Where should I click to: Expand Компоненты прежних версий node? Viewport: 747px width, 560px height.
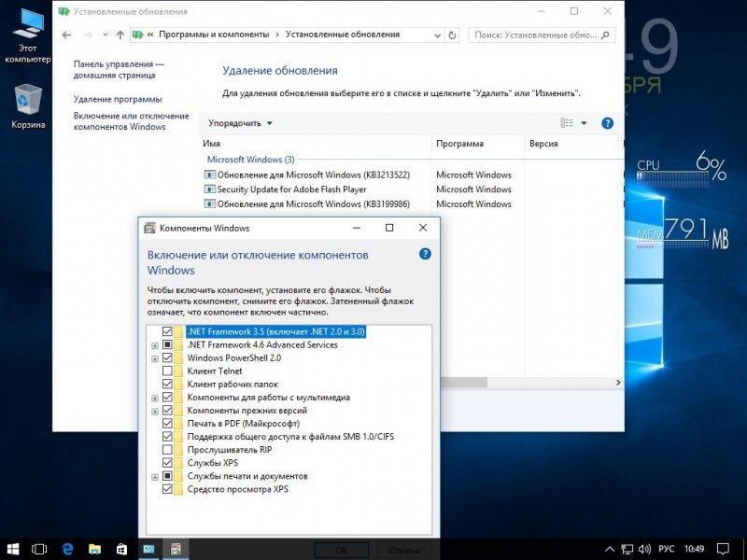tap(155, 412)
